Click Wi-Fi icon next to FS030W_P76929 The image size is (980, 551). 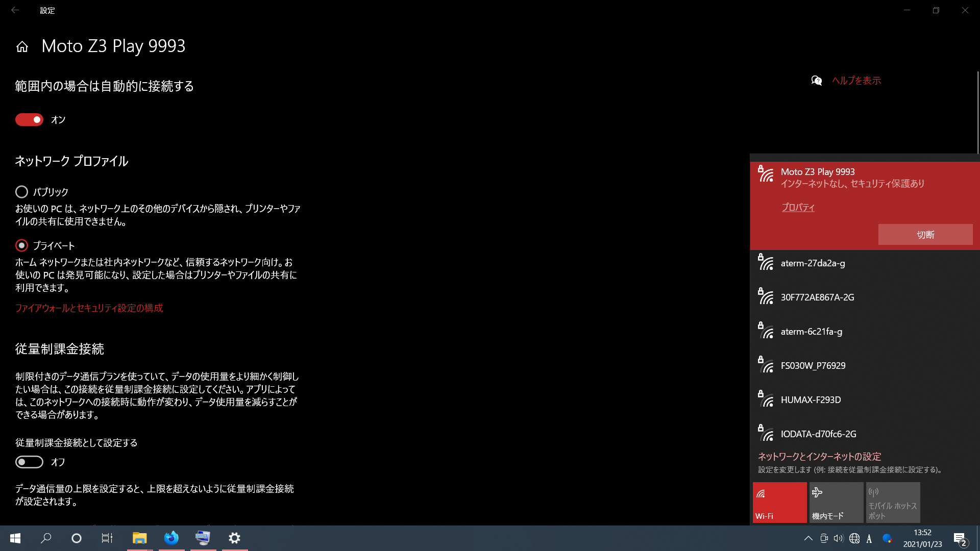(x=766, y=365)
